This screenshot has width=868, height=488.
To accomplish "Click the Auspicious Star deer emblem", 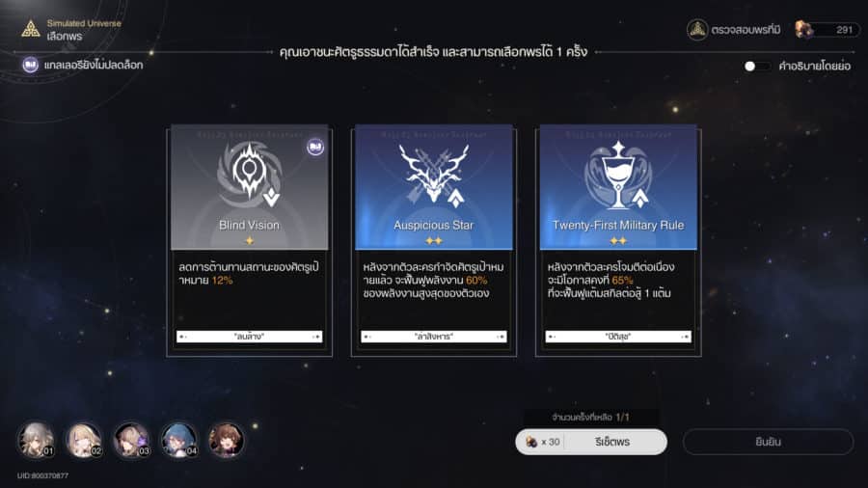I will (x=434, y=175).
